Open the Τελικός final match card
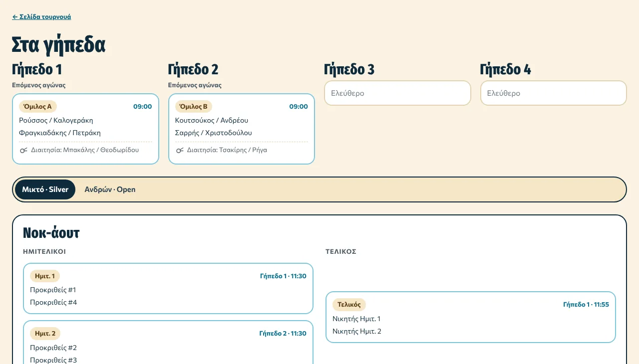Viewport: 639px width, 364px height. (471, 317)
